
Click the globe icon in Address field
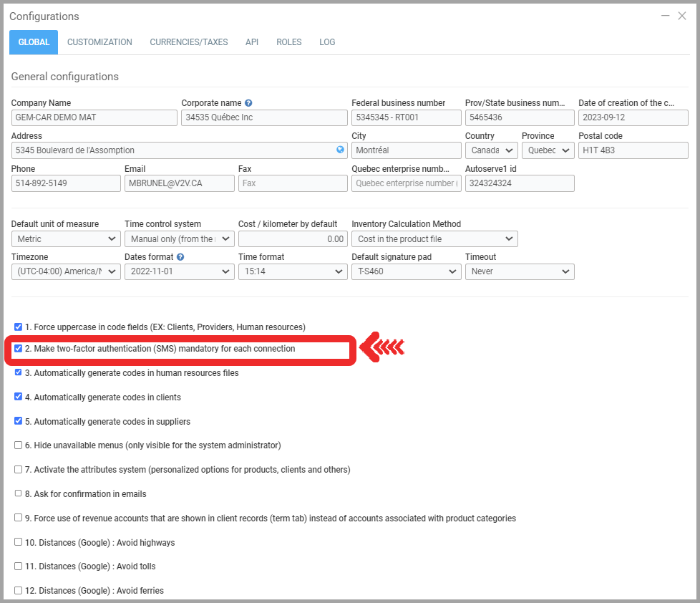[341, 150]
